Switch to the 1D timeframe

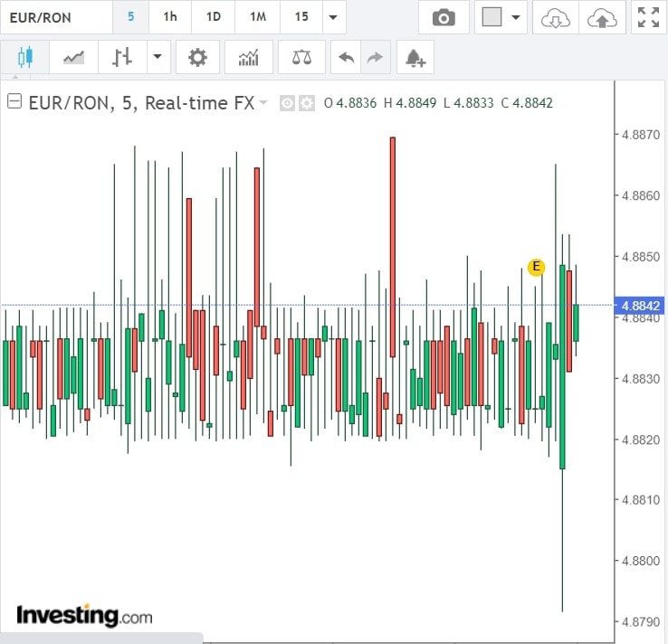[213, 17]
